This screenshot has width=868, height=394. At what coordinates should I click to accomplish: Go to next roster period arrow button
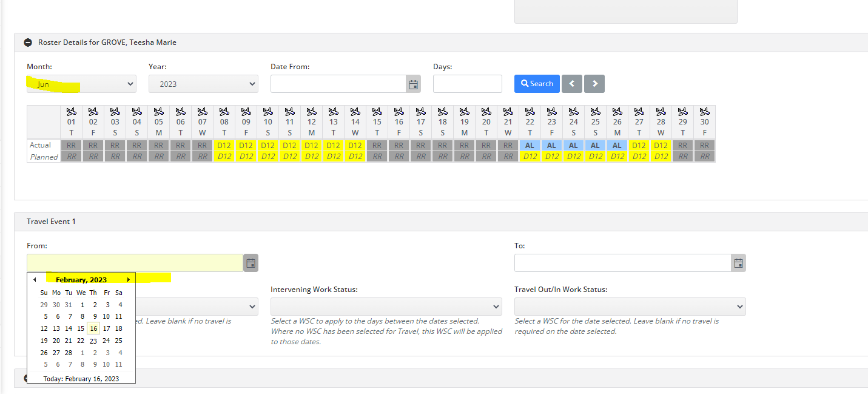594,84
